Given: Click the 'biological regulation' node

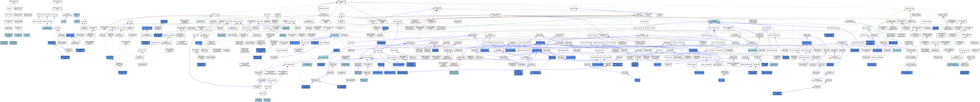Looking at the screenshot, I should point(324,8).
